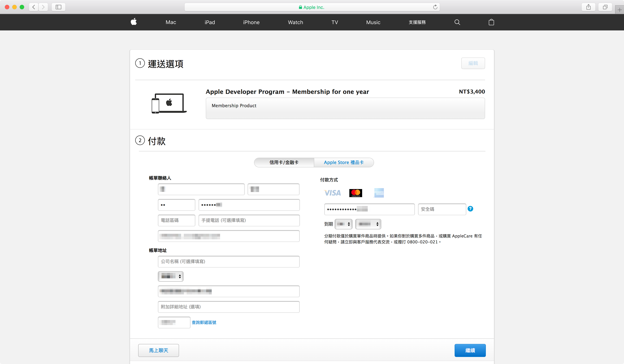
Task: Open the iPhone menu item
Action: 251,22
